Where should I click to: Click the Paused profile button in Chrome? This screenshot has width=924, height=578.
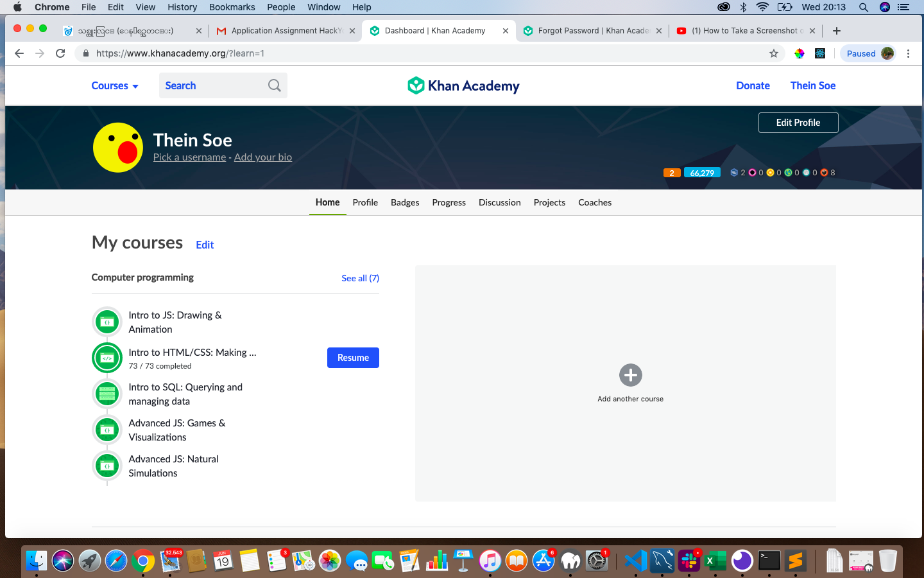(x=869, y=53)
